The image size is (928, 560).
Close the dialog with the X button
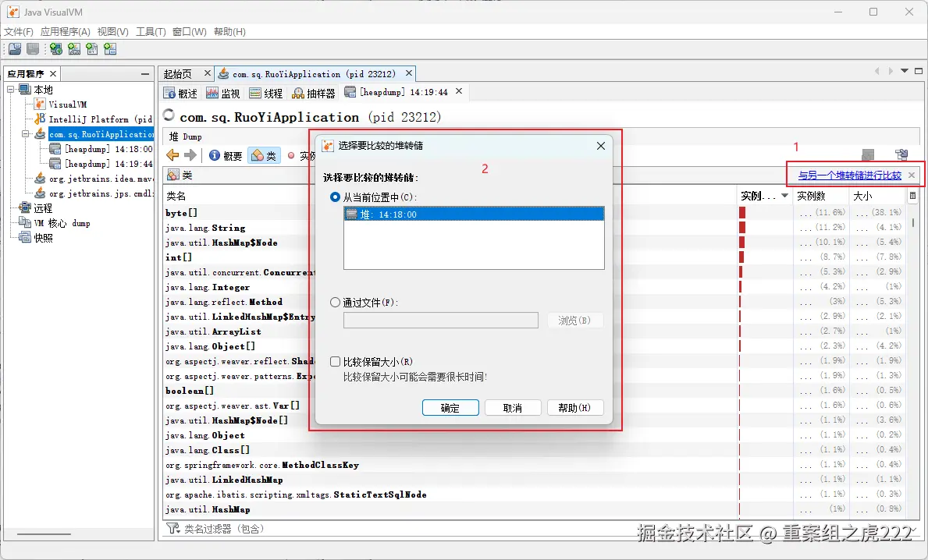coord(601,146)
